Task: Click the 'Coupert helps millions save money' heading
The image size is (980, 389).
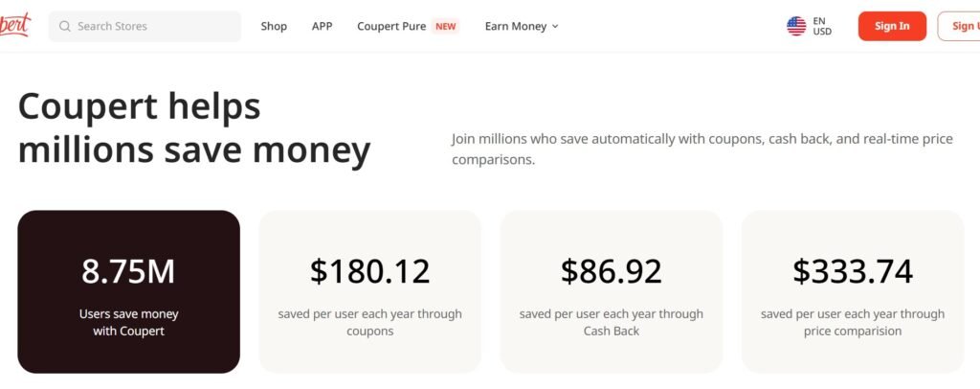Action: 194,128
